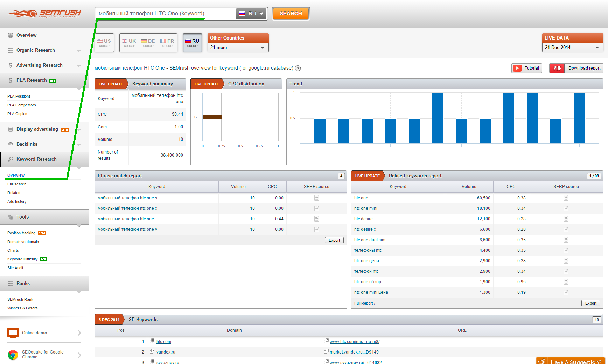608x364 pixels.
Task: Click the SEMrush logo
Action: tap(44, 14)
